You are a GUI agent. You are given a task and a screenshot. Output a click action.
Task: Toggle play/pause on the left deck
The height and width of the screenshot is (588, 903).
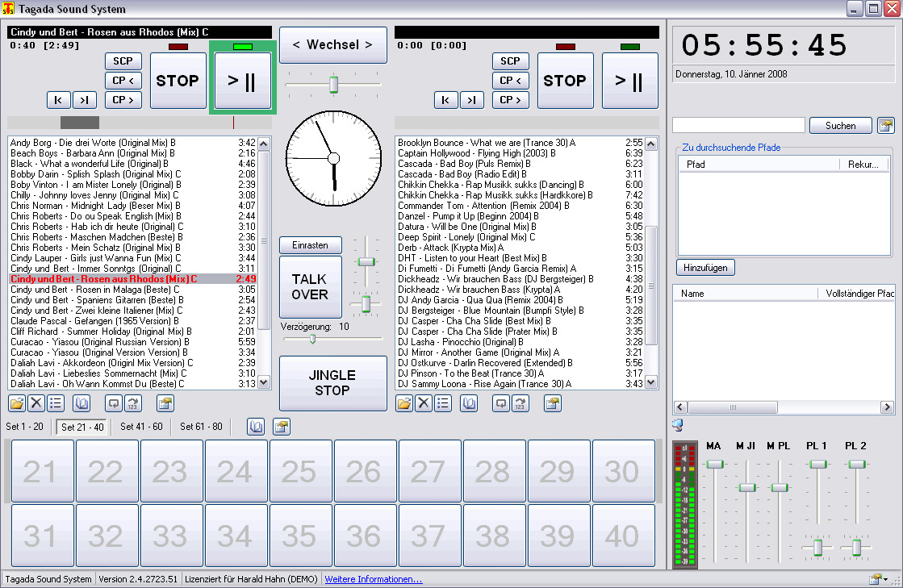[x=243, y=81]
